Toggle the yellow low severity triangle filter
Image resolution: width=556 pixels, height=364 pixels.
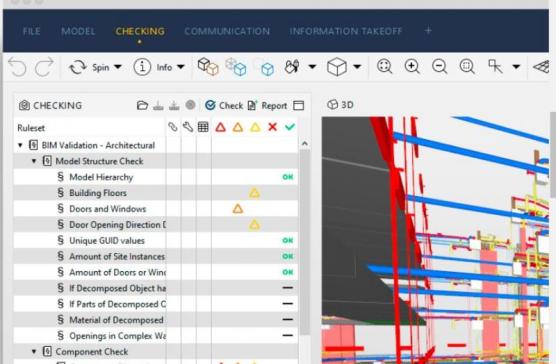point(255,127)
